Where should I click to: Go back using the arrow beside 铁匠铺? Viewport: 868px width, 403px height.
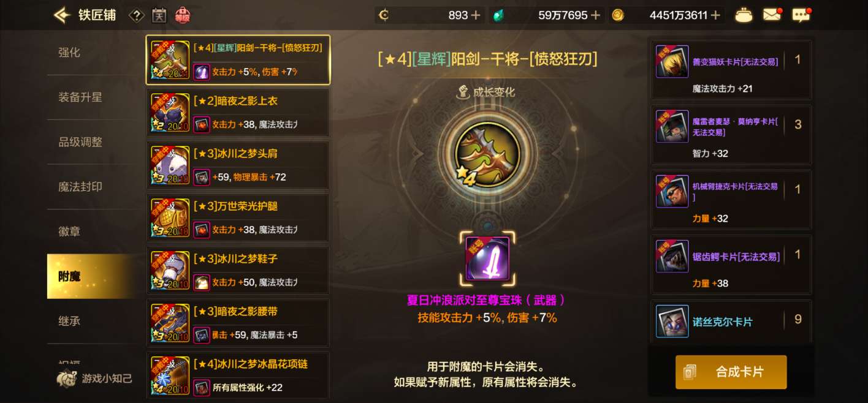click(x=62, y=15)
